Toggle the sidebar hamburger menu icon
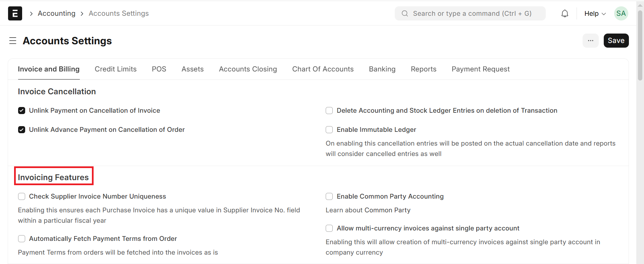 [13, 41]
